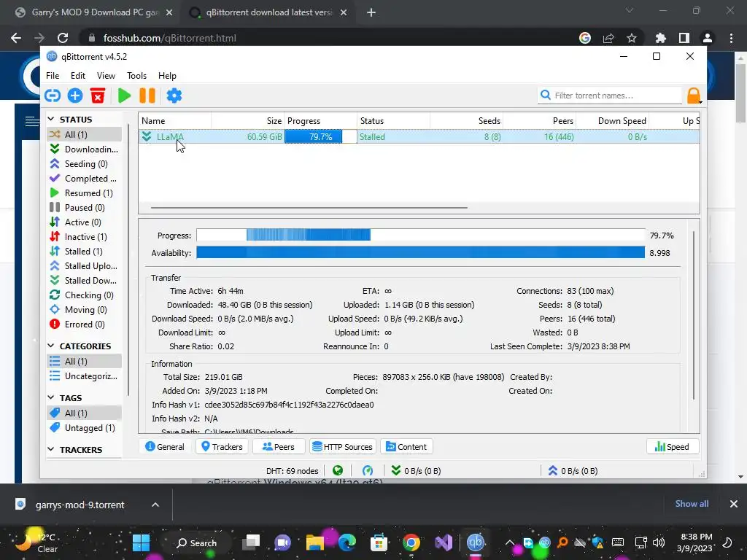Viewport: 747px width, 560px height.
Task: Filter by Downloading status
Action: click(85, 149)
